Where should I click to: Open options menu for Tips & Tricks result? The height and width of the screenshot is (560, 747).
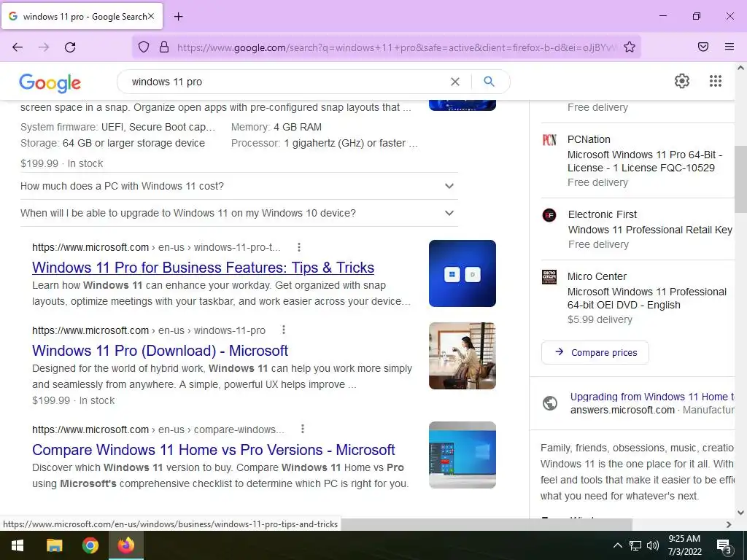tap(298, 247)
